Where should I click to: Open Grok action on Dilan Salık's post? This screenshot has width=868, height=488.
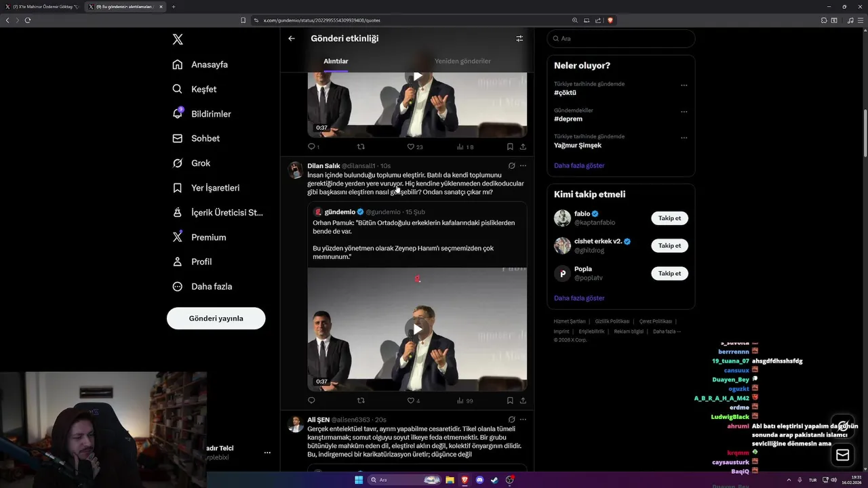pos(511,165)
